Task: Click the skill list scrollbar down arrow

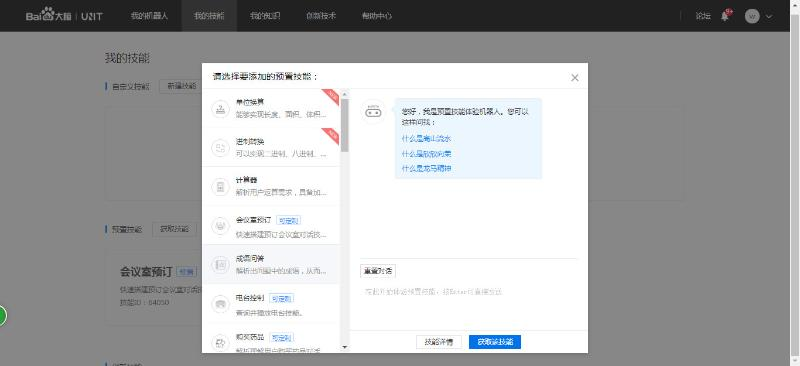Action: (x=344, y=347)
